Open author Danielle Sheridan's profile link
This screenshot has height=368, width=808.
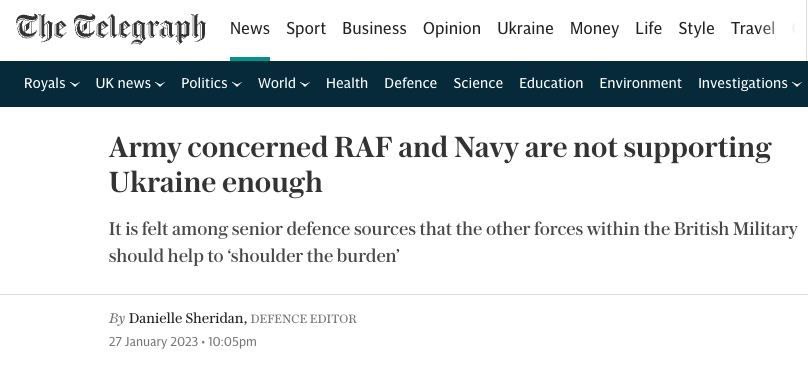[x=187, y=319]
